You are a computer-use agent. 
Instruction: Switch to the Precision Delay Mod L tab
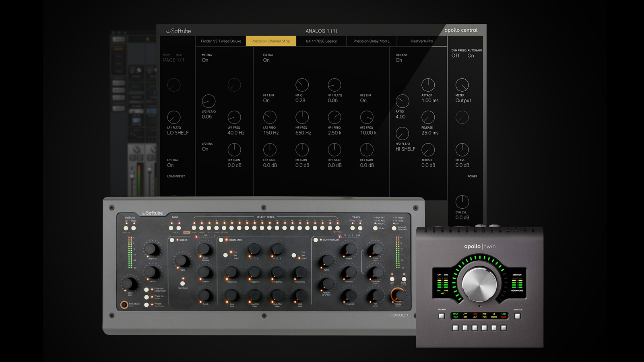[372, 41]
